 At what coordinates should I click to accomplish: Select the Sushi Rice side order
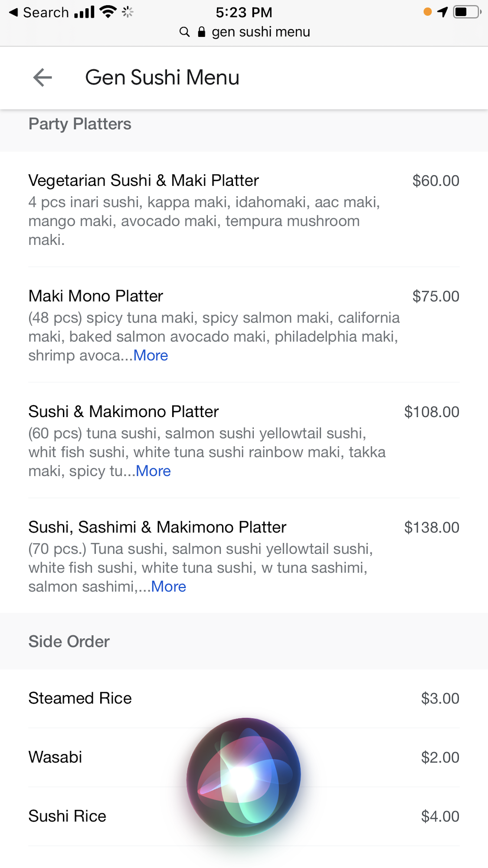point(68,816)
